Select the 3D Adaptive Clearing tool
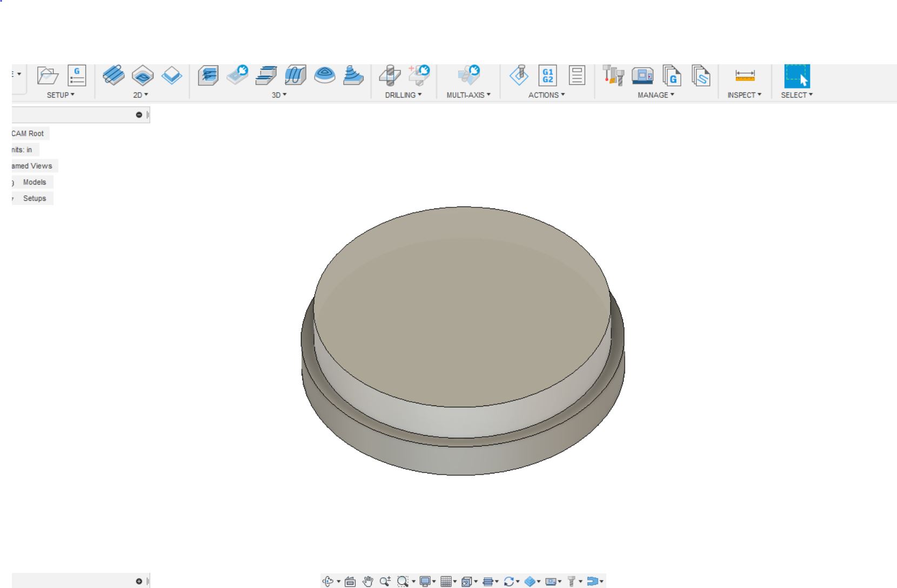The height and width of the screenshot is (588, 897). [x=208, y=76]
